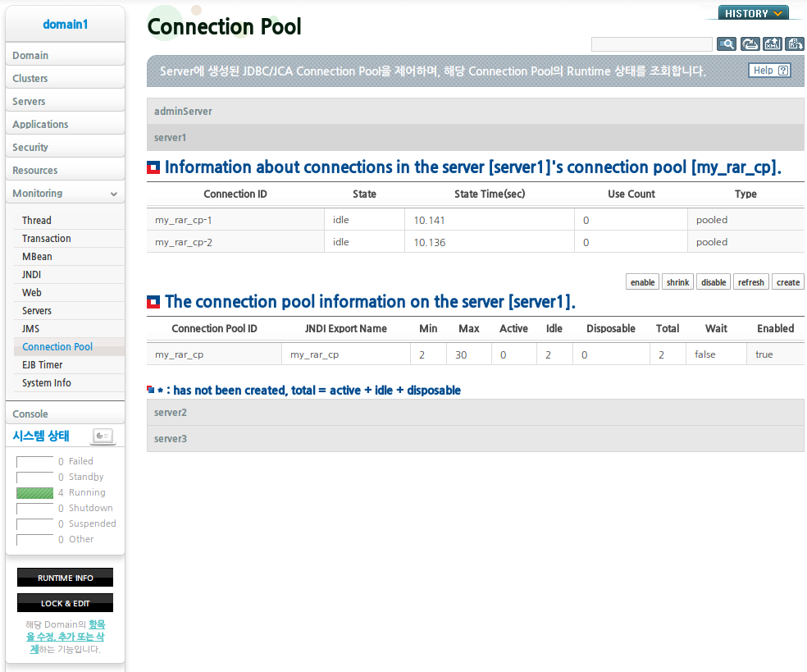Screen dimensions: 807x672
Task: Toggle the system status panel icon
Action: (103, 437)
